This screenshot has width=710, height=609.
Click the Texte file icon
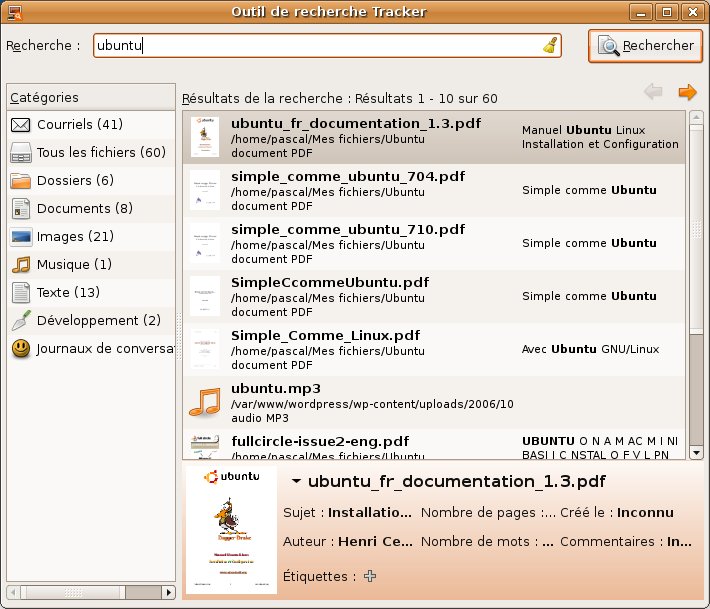point(21,293)
